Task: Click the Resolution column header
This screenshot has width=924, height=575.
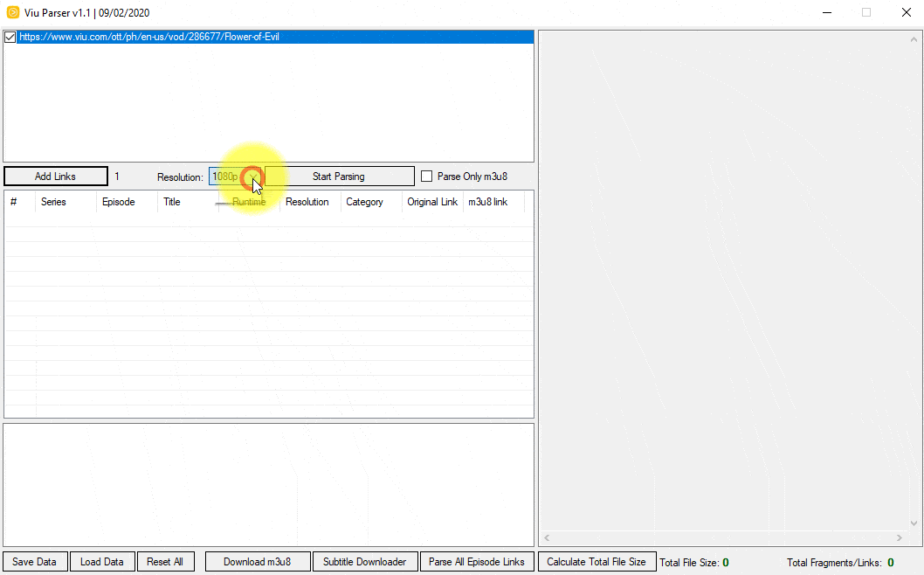Action: click(x=311, y=202)
